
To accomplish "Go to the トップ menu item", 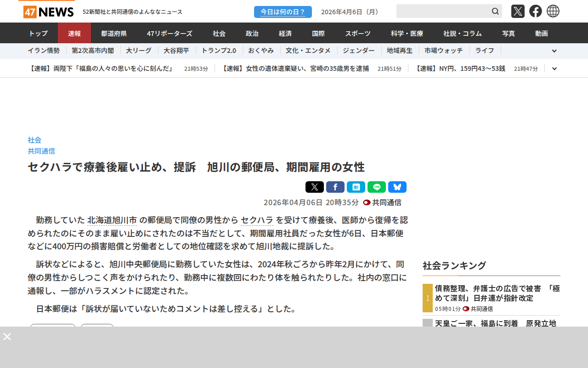I will (38, 33).
